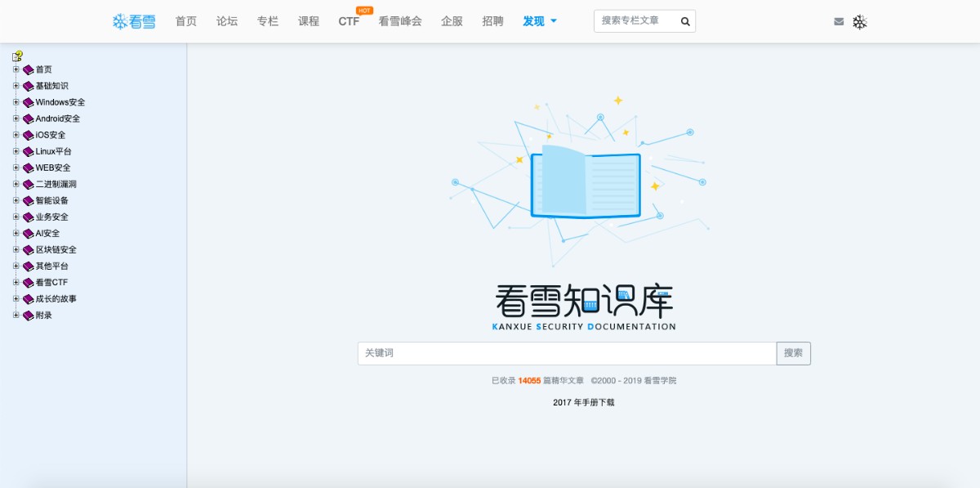Click book icon beside 基础知识

[29, 86]
